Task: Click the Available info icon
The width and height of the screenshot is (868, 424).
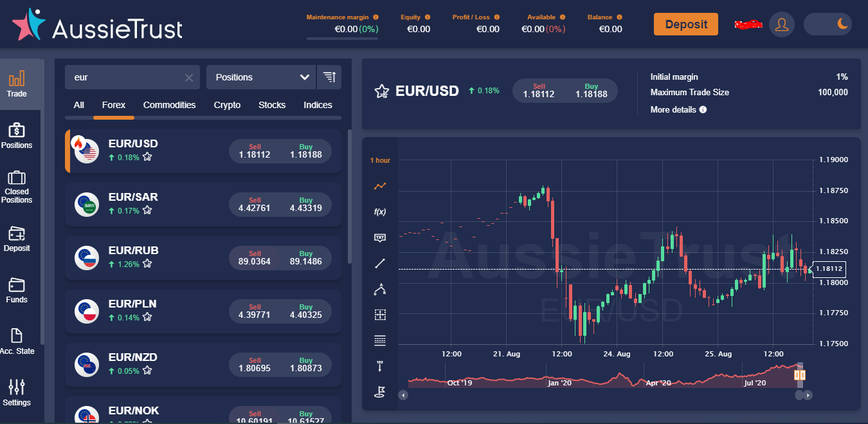Action: 563,17
